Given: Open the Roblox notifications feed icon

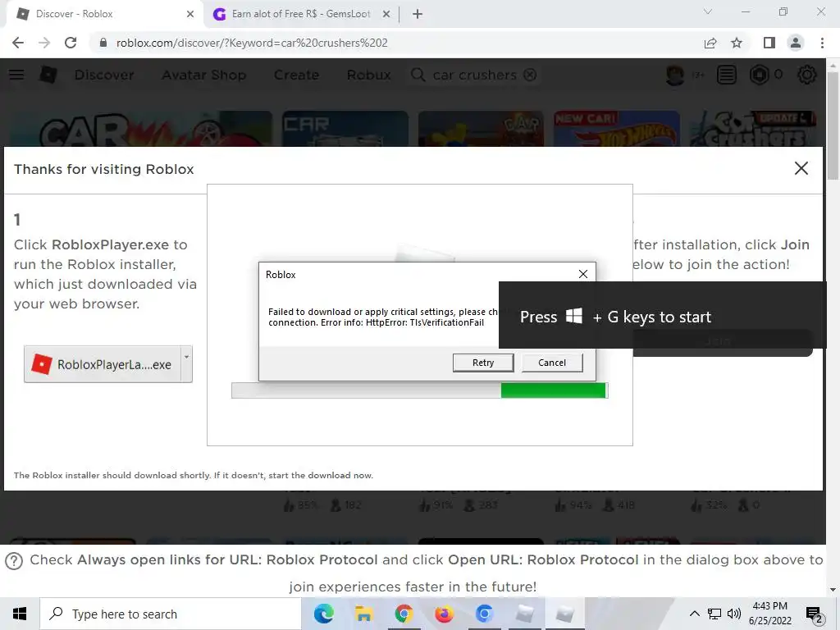Looking at the screenshot, I should point(727,75).
